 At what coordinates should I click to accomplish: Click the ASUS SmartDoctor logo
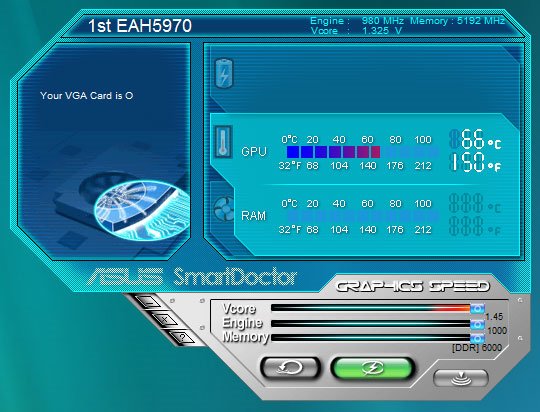[x=192, y=277]
